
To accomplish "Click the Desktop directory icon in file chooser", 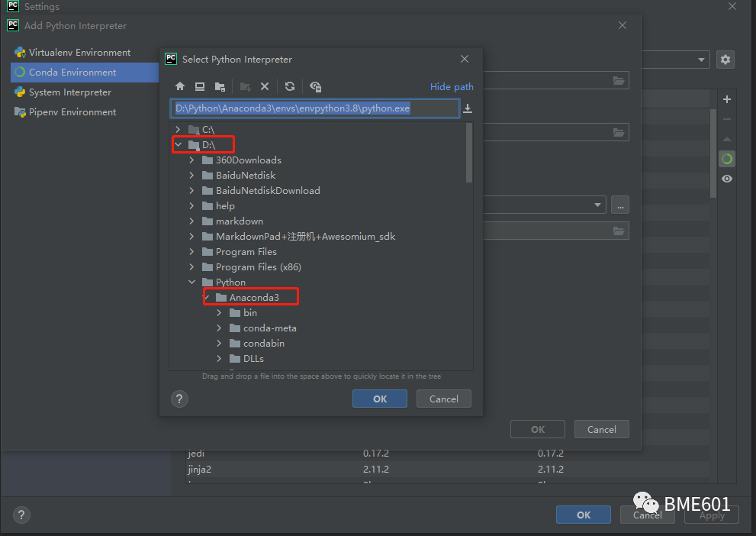I will (200, 86).
